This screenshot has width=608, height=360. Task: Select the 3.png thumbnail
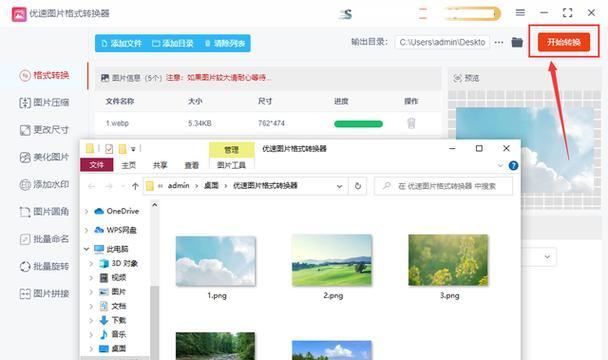tap(448, 260)
